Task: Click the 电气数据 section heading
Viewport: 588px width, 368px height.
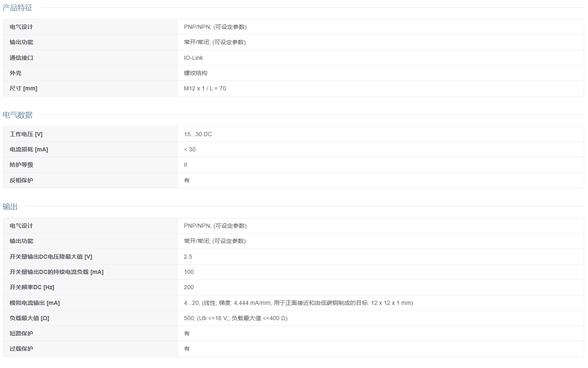Action: point(17,115)
